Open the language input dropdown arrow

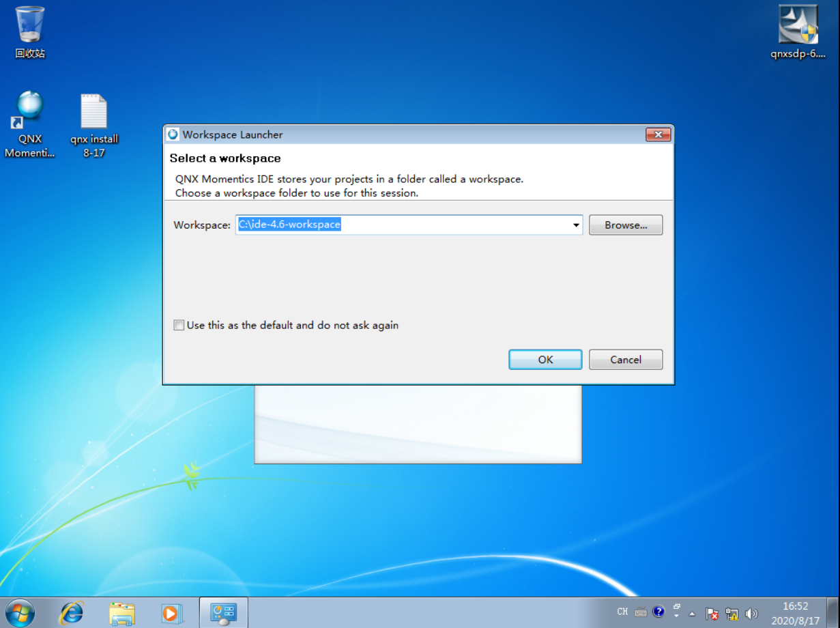(676, 615)
